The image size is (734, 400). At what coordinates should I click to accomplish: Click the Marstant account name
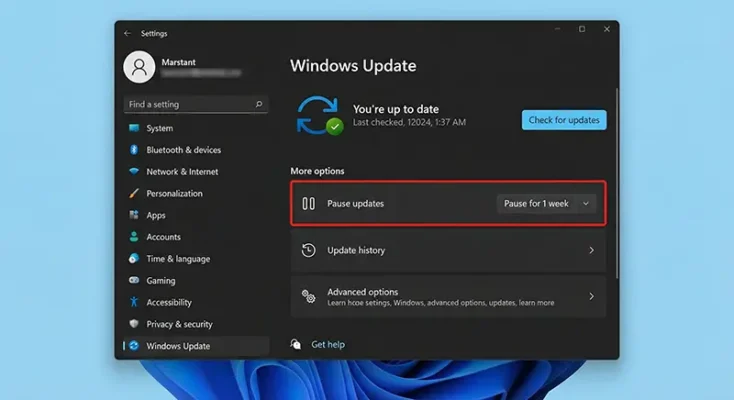tap(178, 62)
